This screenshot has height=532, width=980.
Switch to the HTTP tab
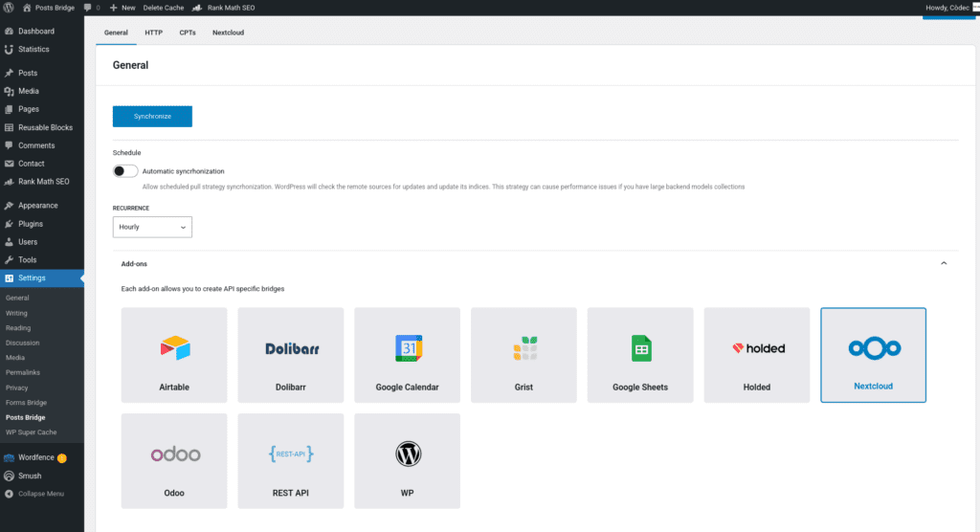154,33
